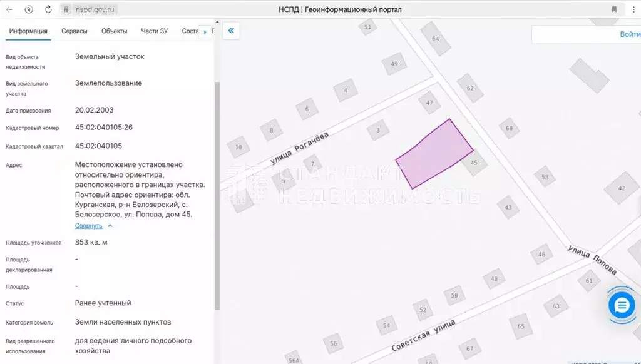Select the highlighted purple land parcel
This screenshot has width=641, height=364.
coord(434,154)
